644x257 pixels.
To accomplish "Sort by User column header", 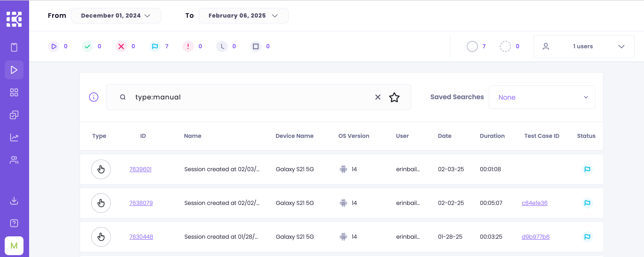I will pyautogui.click(x=402, y=136).
